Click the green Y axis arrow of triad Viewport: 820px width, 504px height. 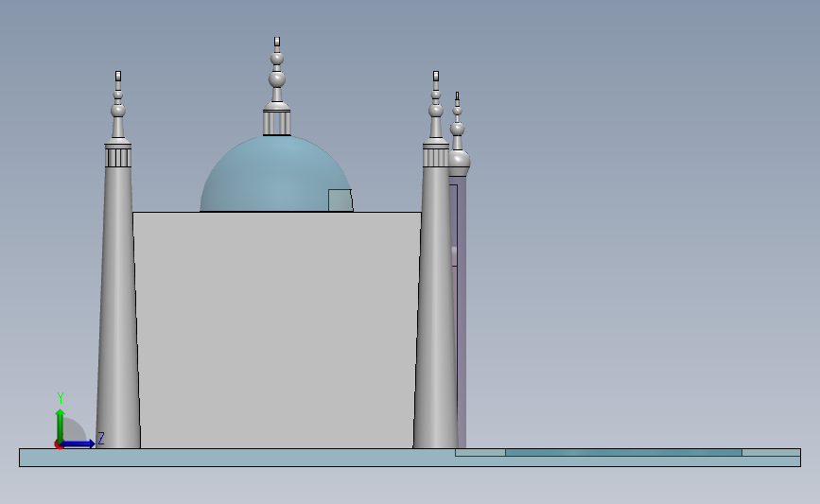click(x=61, y=426)
